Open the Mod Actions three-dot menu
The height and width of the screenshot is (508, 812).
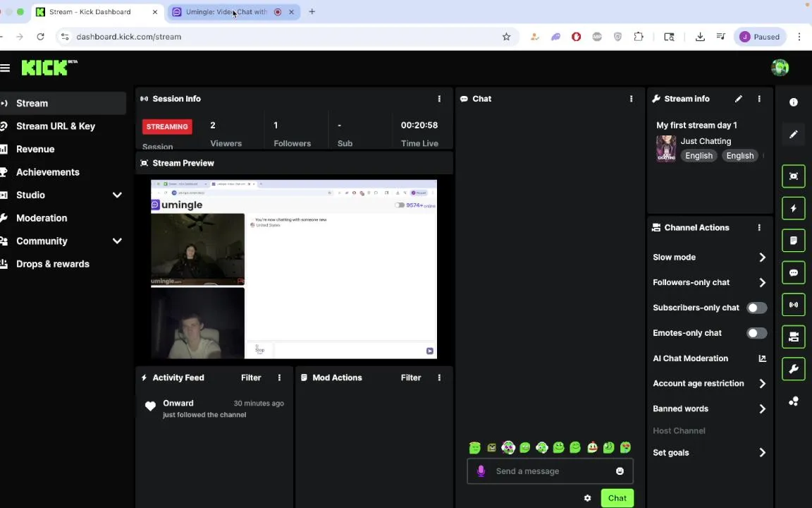tap(439, 378)
